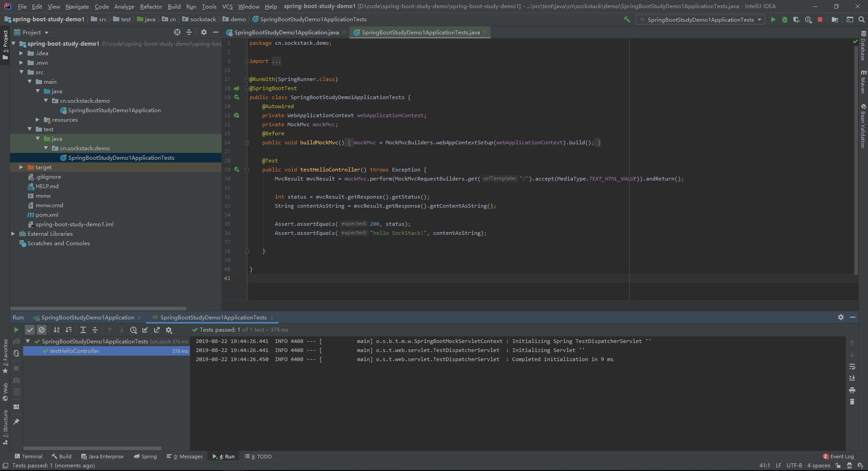Click the test history clock icon
This screenshot has width=868, height=471.
coord(133,330)
